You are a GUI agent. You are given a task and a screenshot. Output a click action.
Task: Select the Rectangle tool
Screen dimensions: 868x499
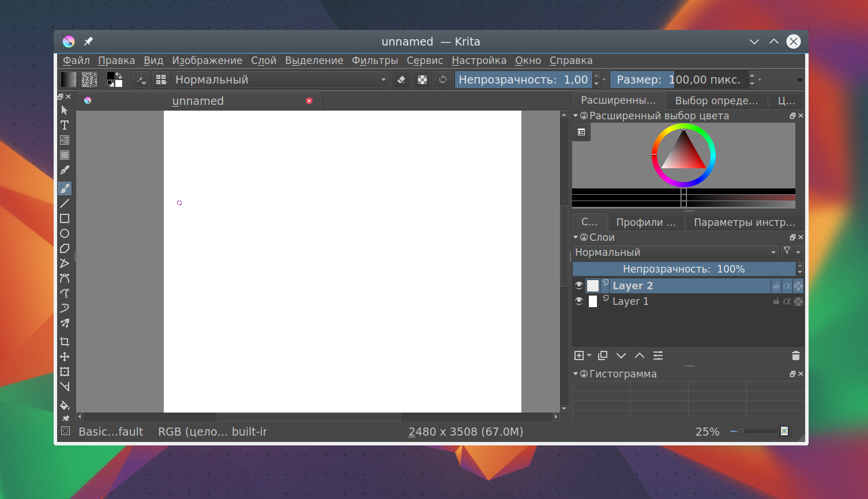(65, 218)
